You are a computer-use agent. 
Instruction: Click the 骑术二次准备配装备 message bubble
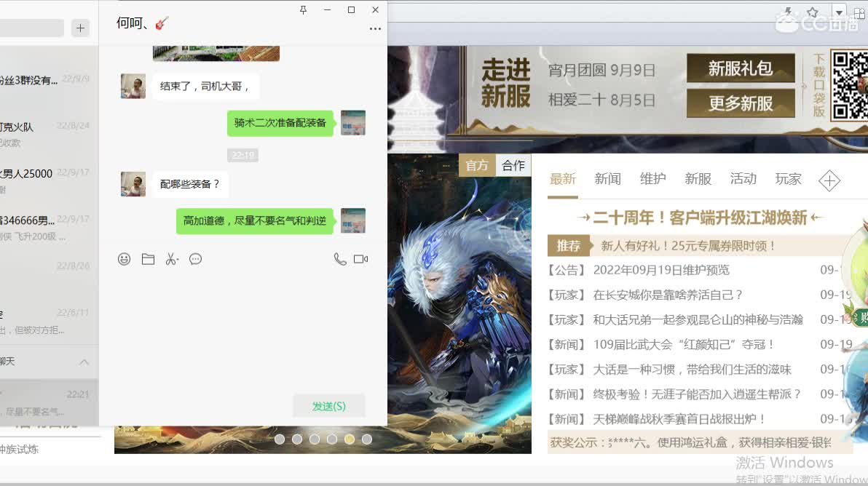(x=280, y=123)
